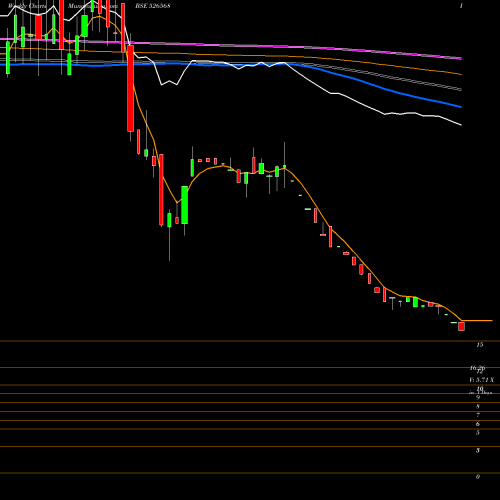The height and width of the screenshot is (500, 500).
Task: Click the price axis label 7
Action: pyautogui.click(x=478, y=415)
